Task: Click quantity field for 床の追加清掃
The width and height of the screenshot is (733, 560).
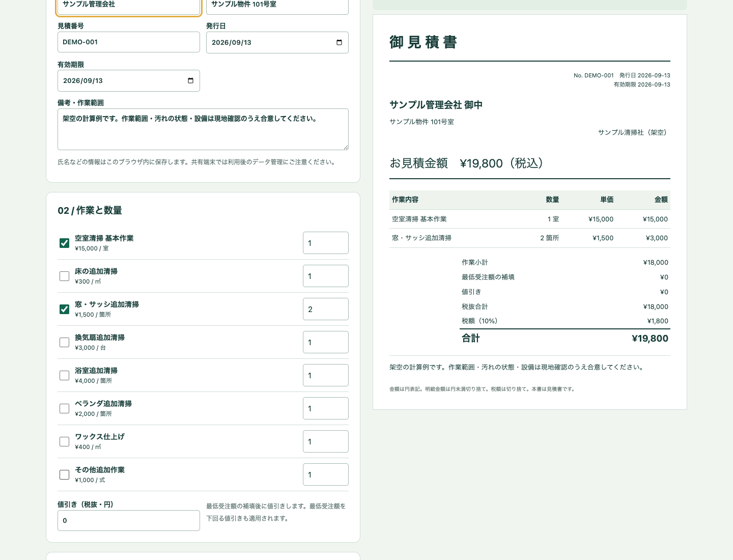Action: (x=326, y=276)
